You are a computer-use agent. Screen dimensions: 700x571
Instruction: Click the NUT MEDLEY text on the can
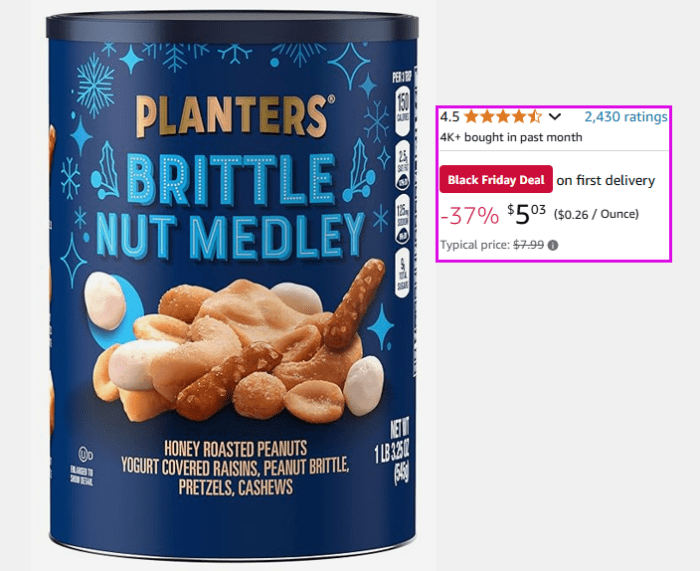pyautogui.click(x=230, y=238)
